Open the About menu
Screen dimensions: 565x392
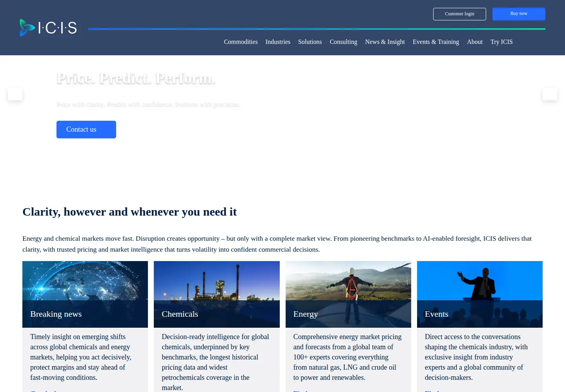click(475, 42)
